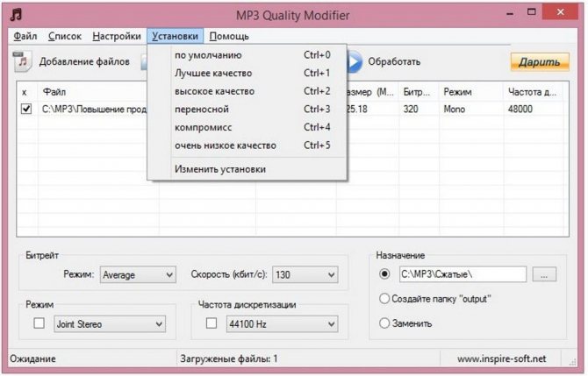Click the blue Process play icon
Viewport: 588px width, 376px height.
355,61
